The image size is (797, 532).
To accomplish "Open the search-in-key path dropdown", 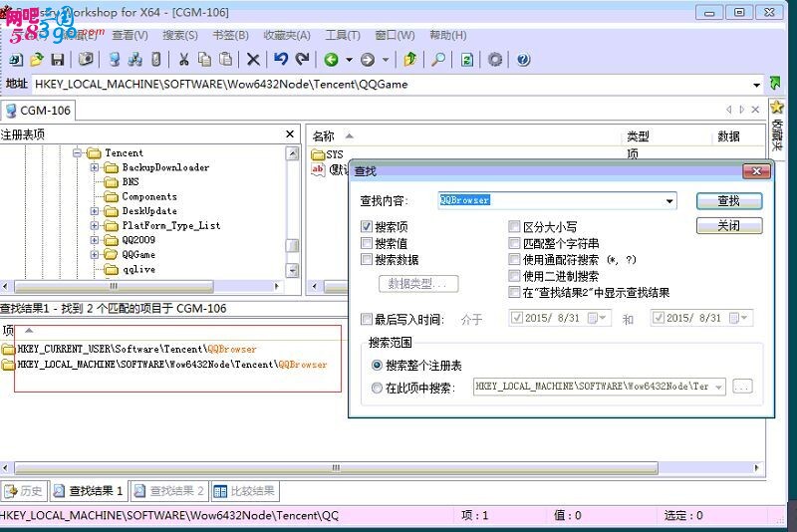I will point(718,388).
